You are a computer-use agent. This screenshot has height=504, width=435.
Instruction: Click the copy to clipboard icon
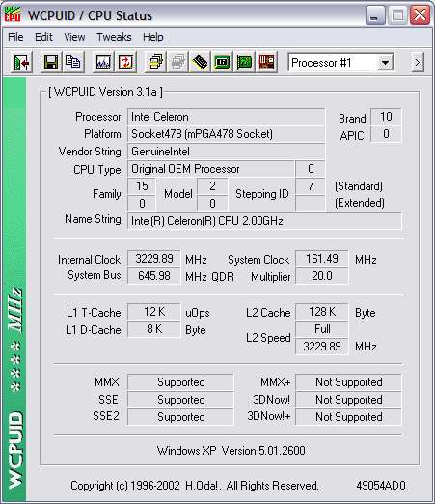(x=73, y=62)
